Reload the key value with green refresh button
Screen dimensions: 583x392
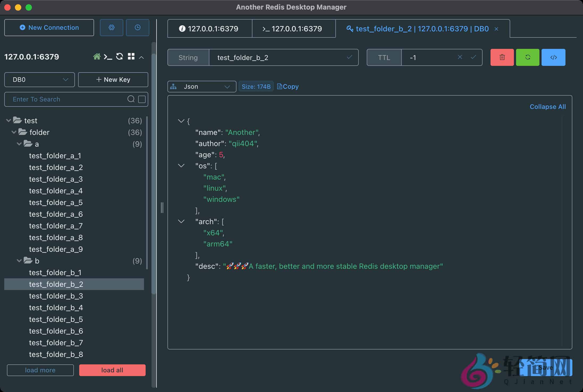pyautogui.click(x=527, y=57)
